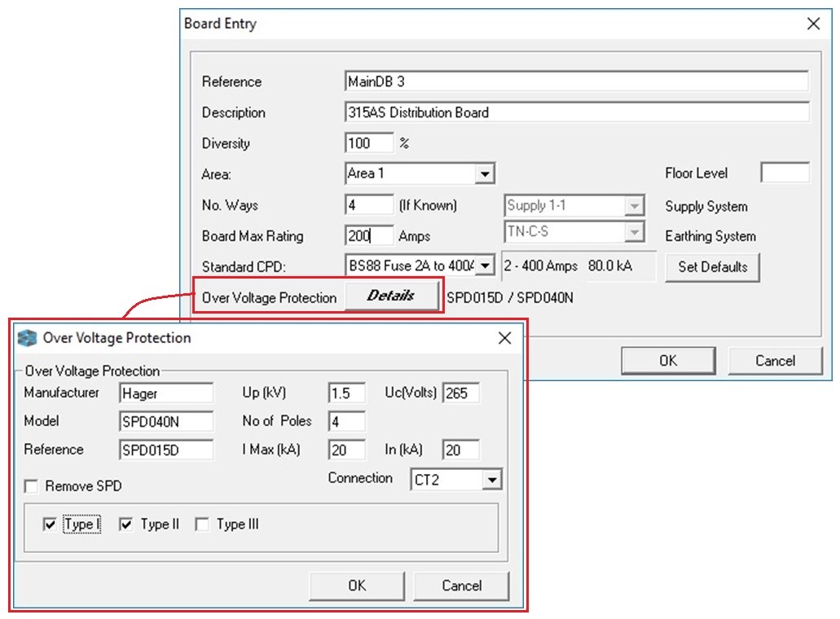Click the Reference field containing MainDB 3

[x=576, y=81]
